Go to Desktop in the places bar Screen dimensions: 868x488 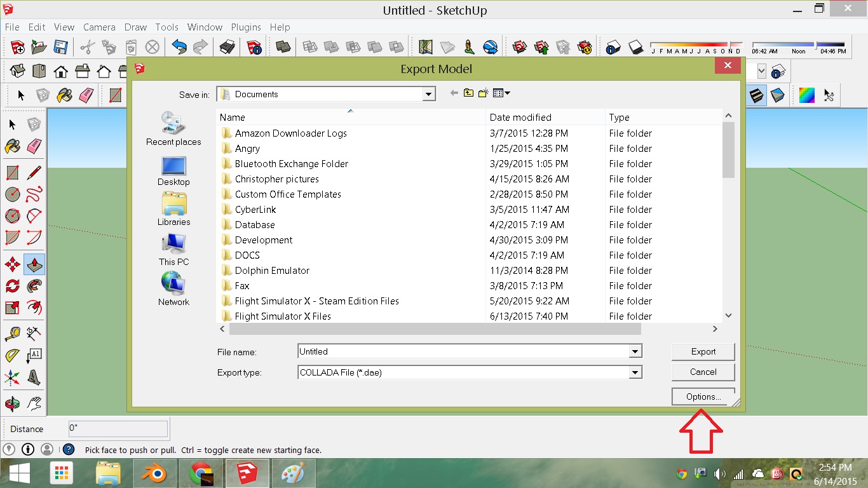point(173,171)
